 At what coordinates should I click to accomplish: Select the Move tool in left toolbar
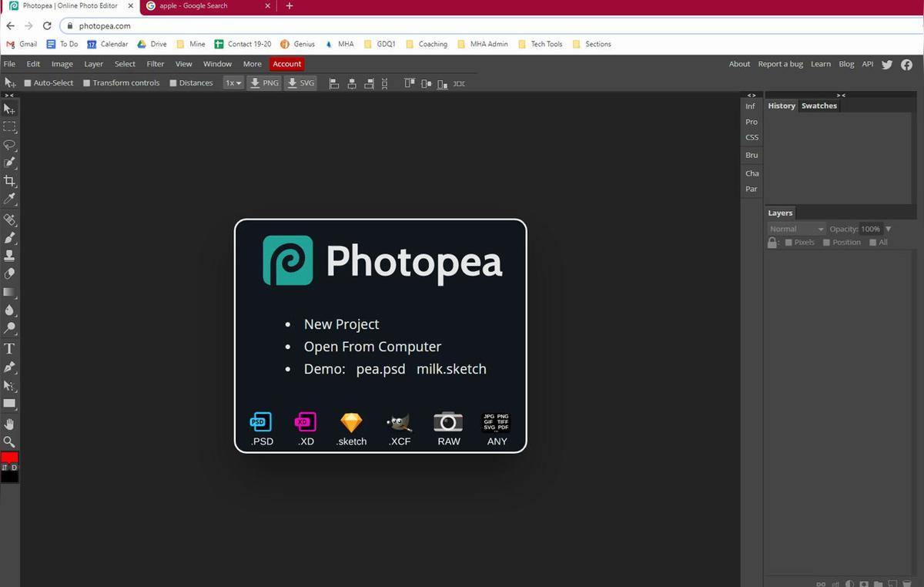(9, 109)
